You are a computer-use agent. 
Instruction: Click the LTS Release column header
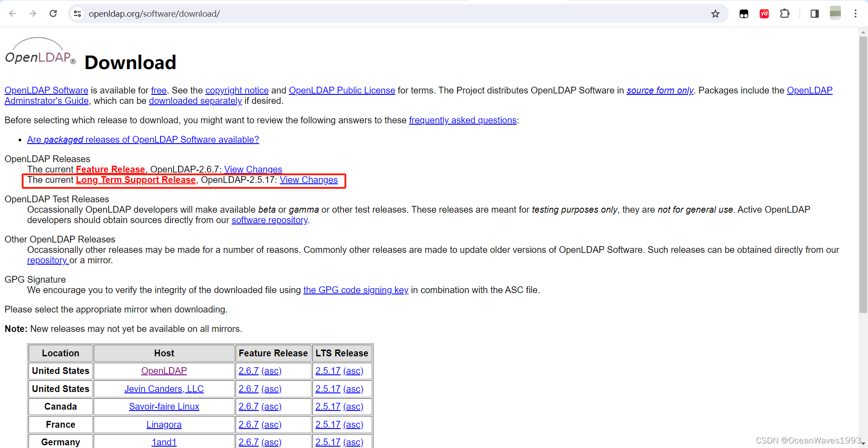point(342,353)
